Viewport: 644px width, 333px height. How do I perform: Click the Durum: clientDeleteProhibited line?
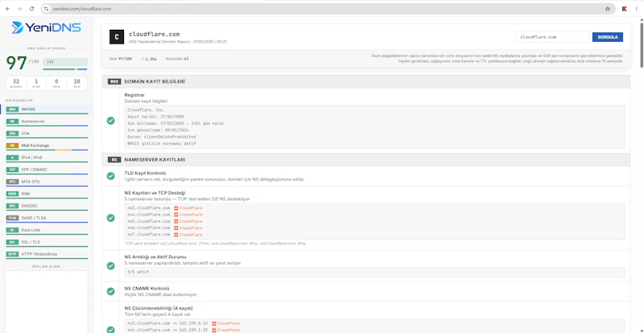pyautogui.click(x=162, y=136)
